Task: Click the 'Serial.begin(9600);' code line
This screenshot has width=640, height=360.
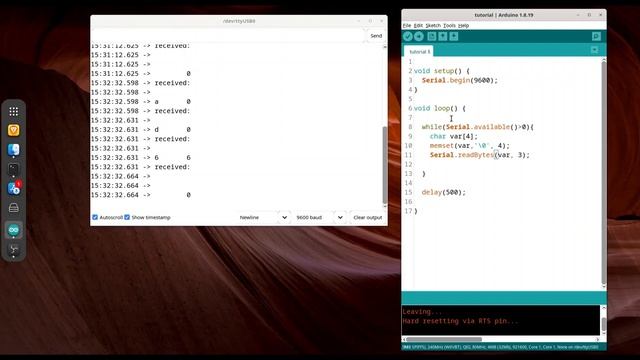Action: click(x=460, y=80)
